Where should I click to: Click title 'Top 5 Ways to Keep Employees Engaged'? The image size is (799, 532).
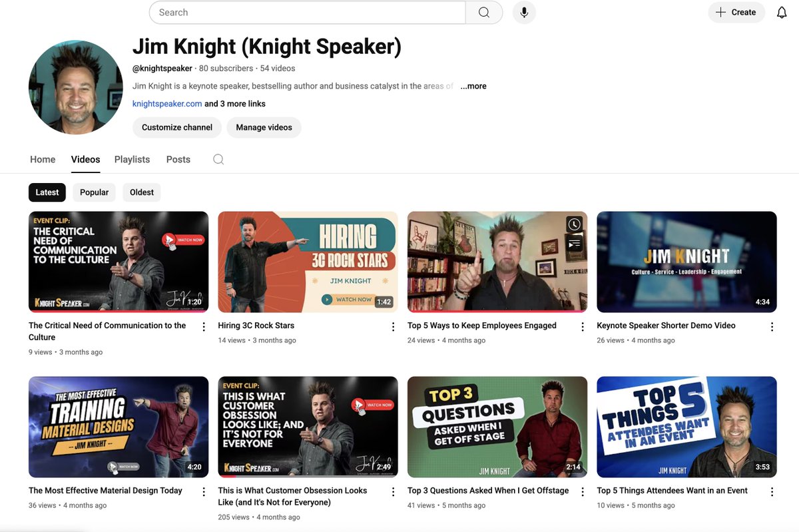(482, 326)
